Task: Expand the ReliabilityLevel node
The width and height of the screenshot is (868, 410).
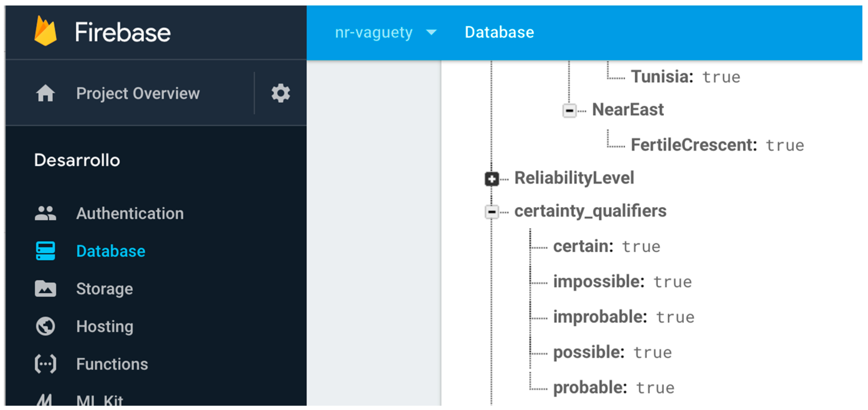Action: [491, 179]
